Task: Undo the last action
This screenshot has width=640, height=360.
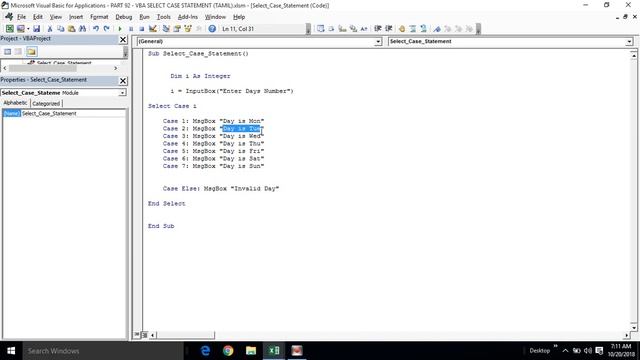Action: 96,29
